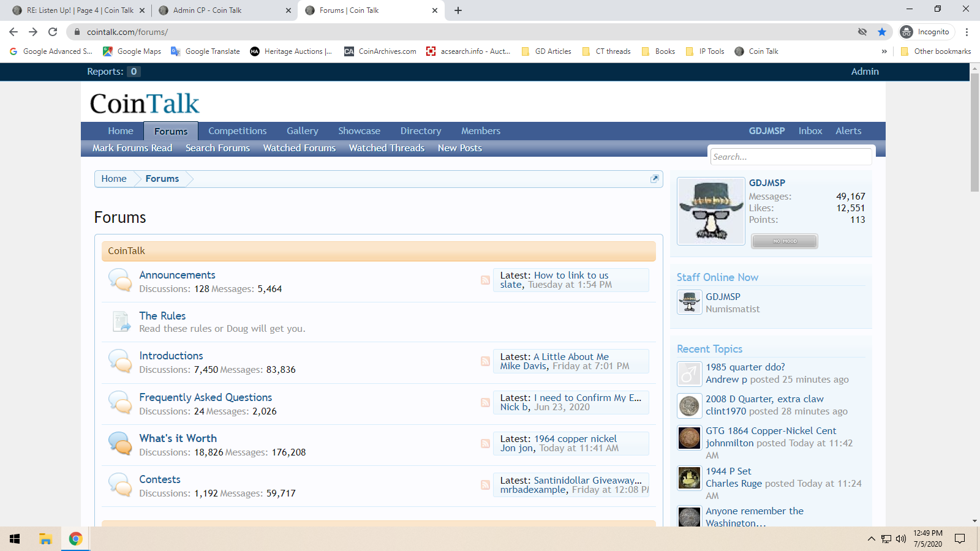Open the taskbar notification center icon
Screen dimensions: 980x551
(960, 539)
